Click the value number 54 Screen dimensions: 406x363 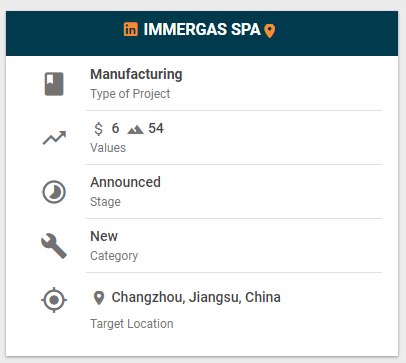156,128
